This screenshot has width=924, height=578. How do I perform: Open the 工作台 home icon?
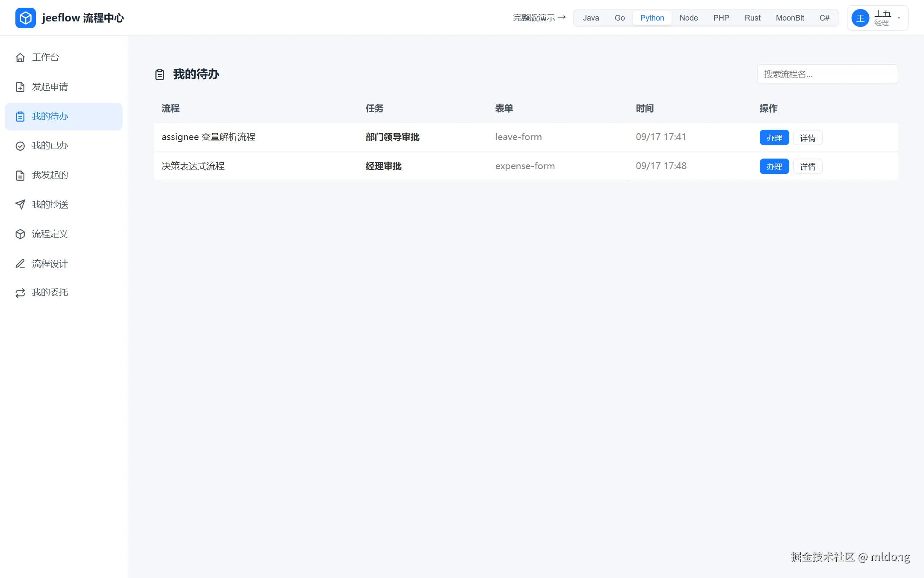tap(20, 57)
